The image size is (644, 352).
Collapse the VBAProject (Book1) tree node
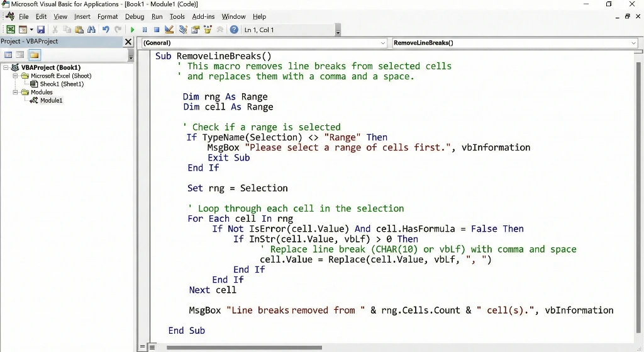tap(6, 67)
